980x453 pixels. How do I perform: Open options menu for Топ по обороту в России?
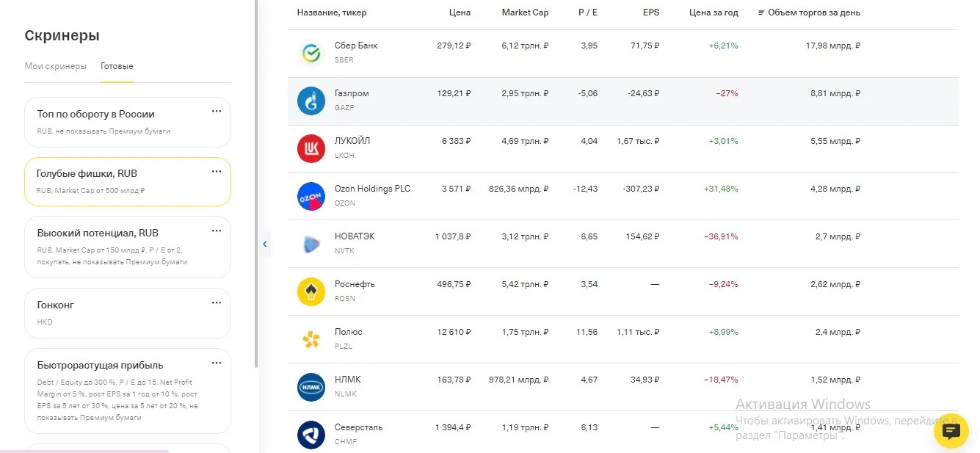click(217, 111)
